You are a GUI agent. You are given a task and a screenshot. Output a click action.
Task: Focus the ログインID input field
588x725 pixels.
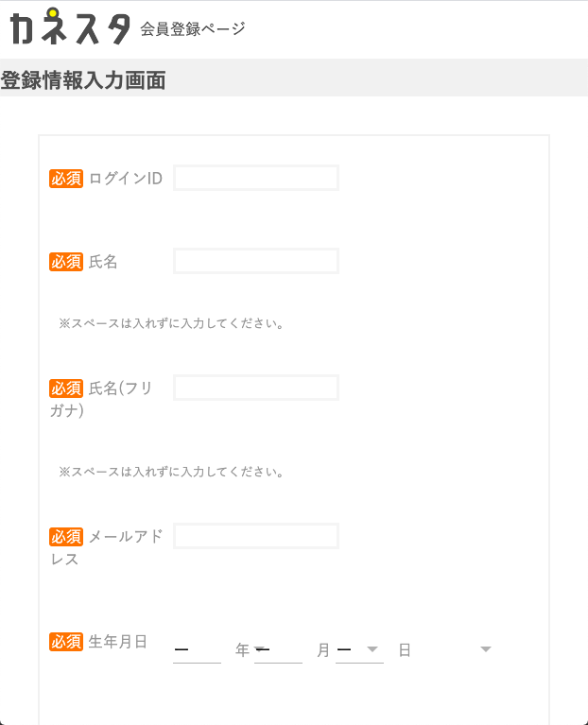click(x=256, y=178)
